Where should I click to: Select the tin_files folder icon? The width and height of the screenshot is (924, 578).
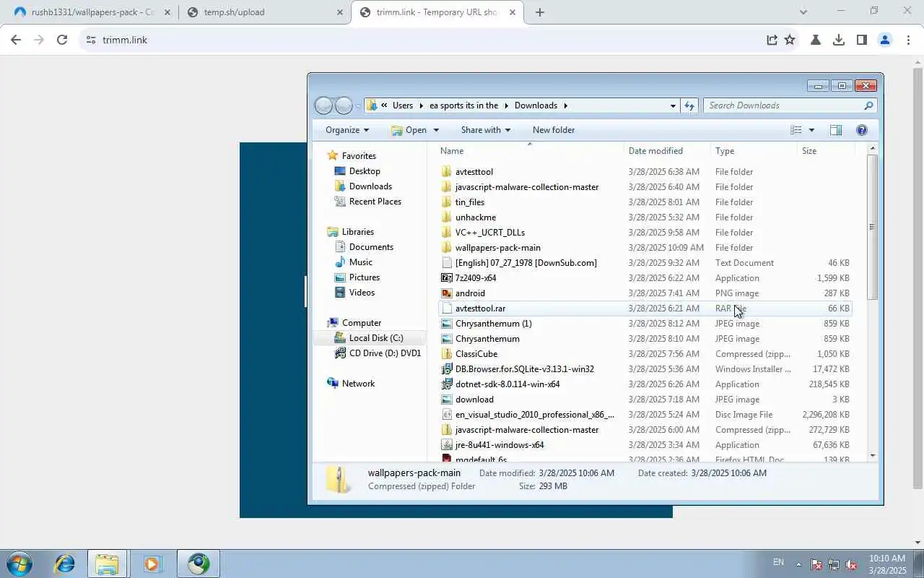click(x=447, y=202)
